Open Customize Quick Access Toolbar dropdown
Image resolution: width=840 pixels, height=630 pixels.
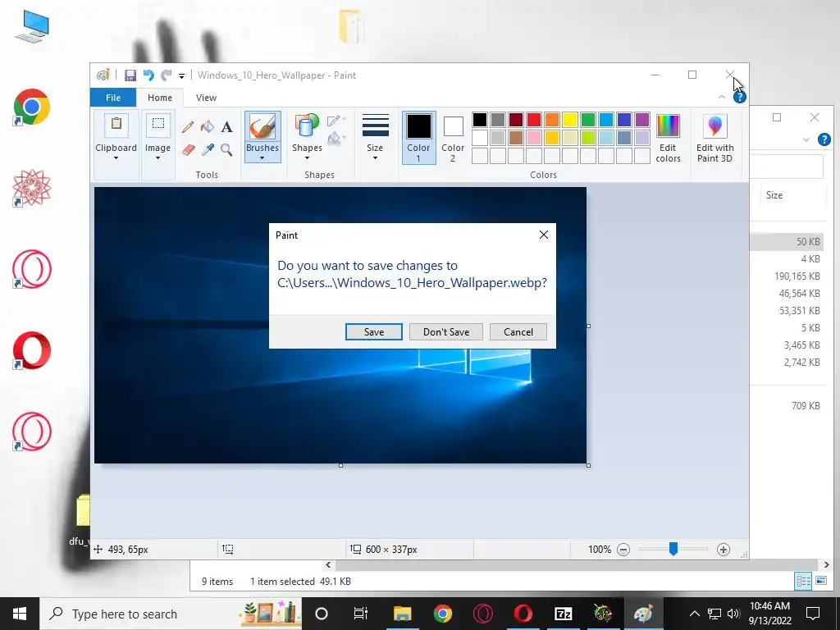pyautogui.click(x=181, y=76)
